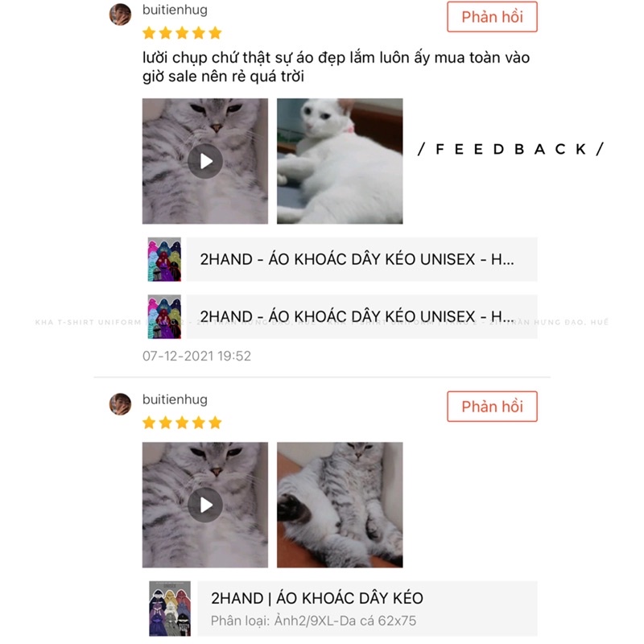Image resolution: width=644 pixels, height=644 pixels.
Task: Open the sitting gray cat photo thumbnail
Action: click(x=340, y=505)
